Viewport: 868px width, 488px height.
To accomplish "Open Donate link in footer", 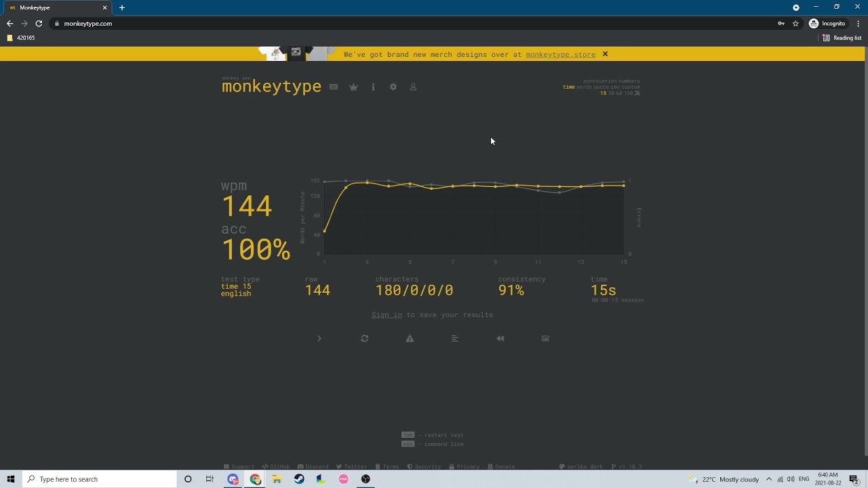I will pos(501,466).
